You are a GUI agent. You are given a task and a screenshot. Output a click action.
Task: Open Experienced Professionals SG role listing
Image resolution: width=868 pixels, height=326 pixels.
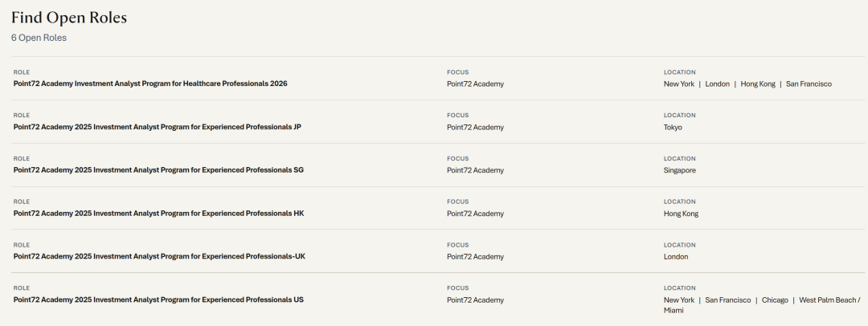[x=158, y=170]
